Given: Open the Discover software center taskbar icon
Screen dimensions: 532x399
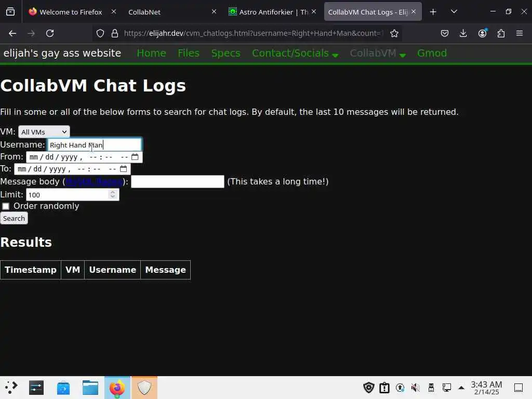Looking at the screenshot, I should coord(63,388).
